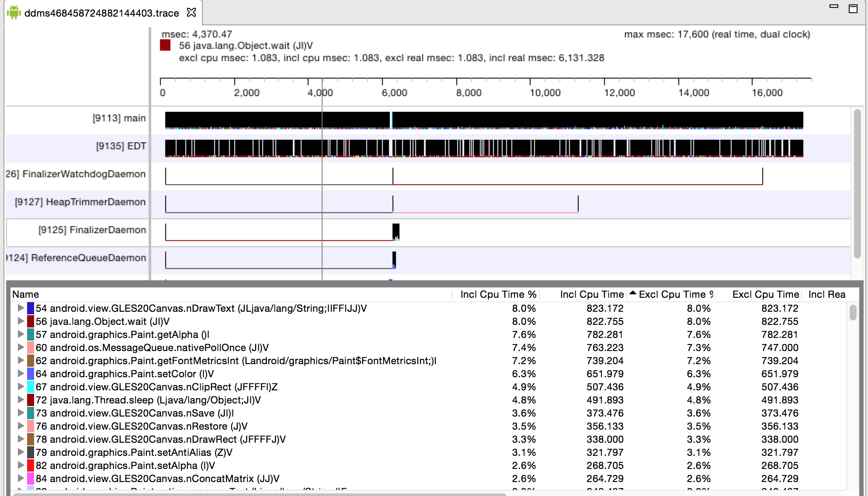Click the thread timeline vertical scrollbar
Screen dimensions: 868x496
pos(858,183)
